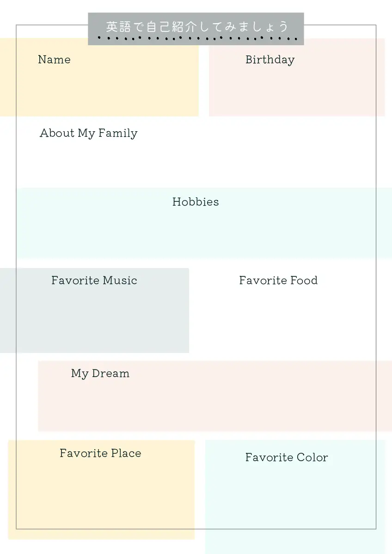
Task: Click the 'Favorite Place' label
Action: click(x=100, y=453)
